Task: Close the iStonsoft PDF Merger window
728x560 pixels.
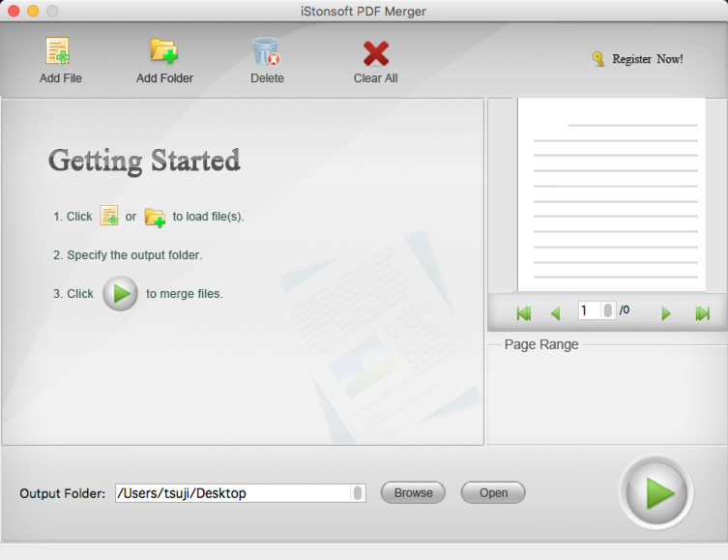Action: click(14, 11)
